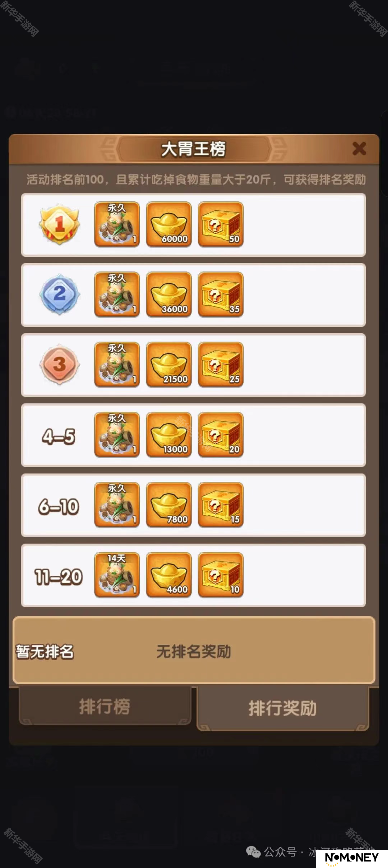The height and width of the screenshot is (868, 388).
Task: Tap the rank 1 mystery chest (50)
Action: (221, 224)
